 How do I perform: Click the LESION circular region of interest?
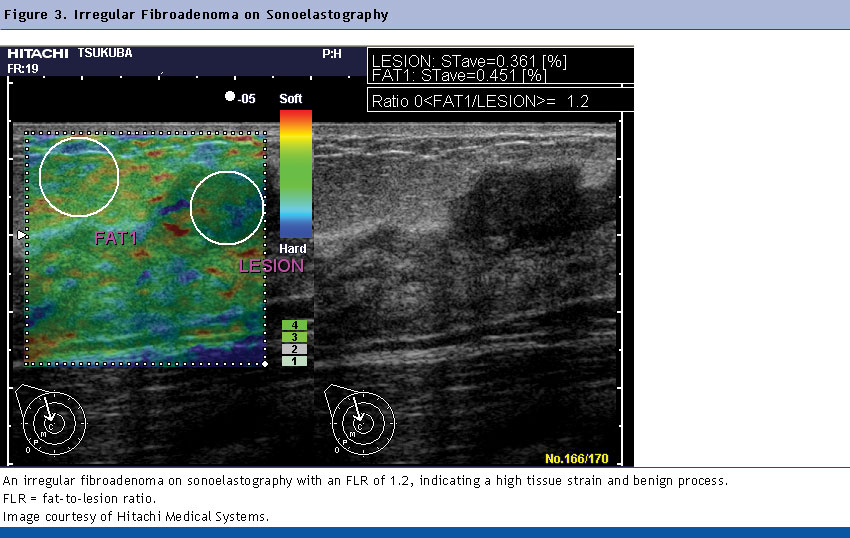pyautogui.click(x=227, y=208)
